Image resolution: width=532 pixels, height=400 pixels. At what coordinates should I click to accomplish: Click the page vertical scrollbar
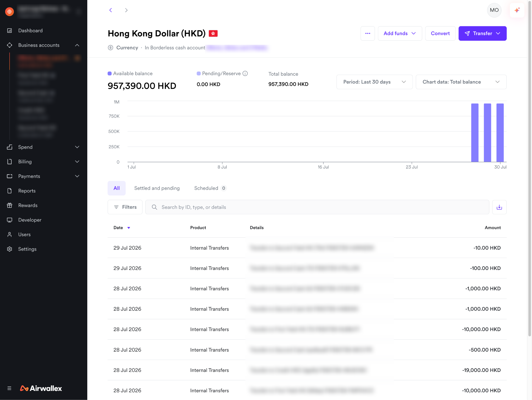(x=530, y=169)
